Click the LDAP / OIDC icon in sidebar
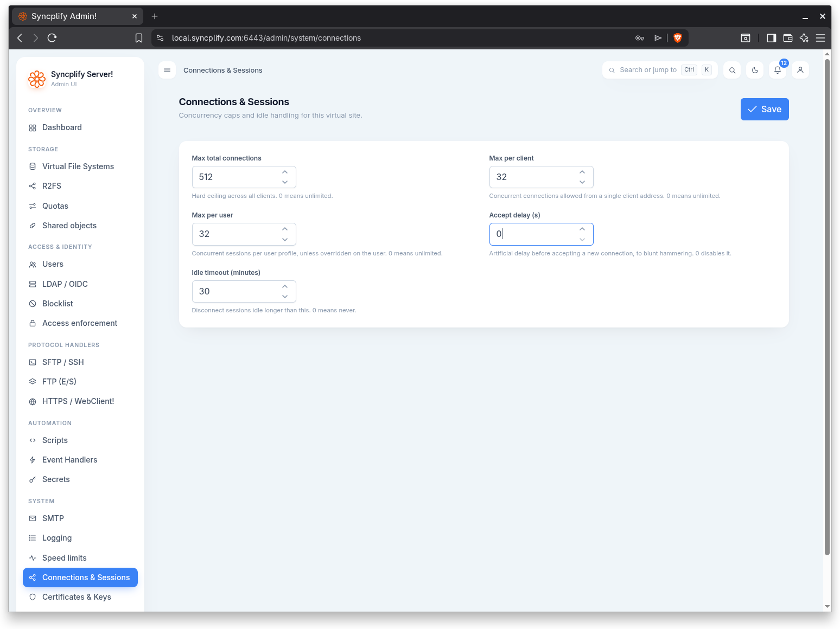The width and height of the screenshot is (840, 629). click(x=33, y=284)
